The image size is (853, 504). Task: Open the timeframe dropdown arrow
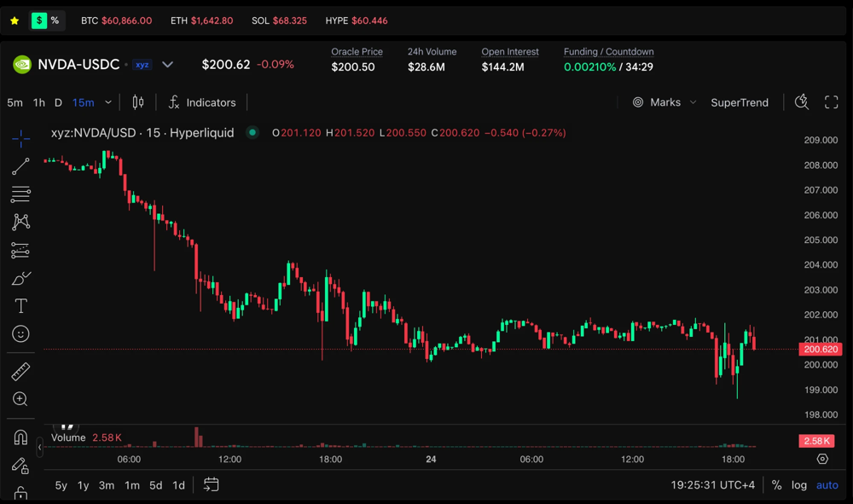coord(108,102)
